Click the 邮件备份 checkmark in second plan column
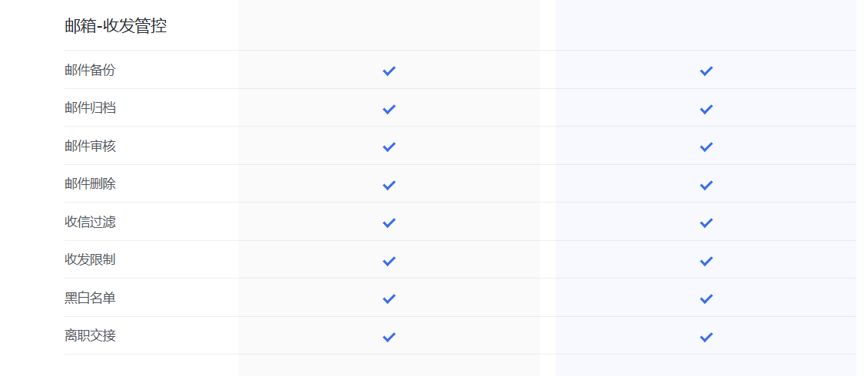868x376 pixels. coord(706,71)
